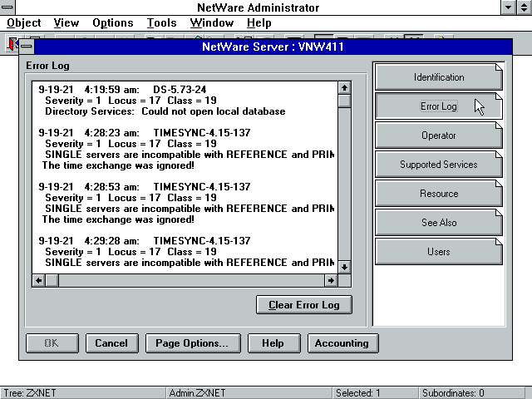Viewport: 532px width, 399px height.
Task: Click the 'Could not open local database' line
Action: click(x=165, y=111)
